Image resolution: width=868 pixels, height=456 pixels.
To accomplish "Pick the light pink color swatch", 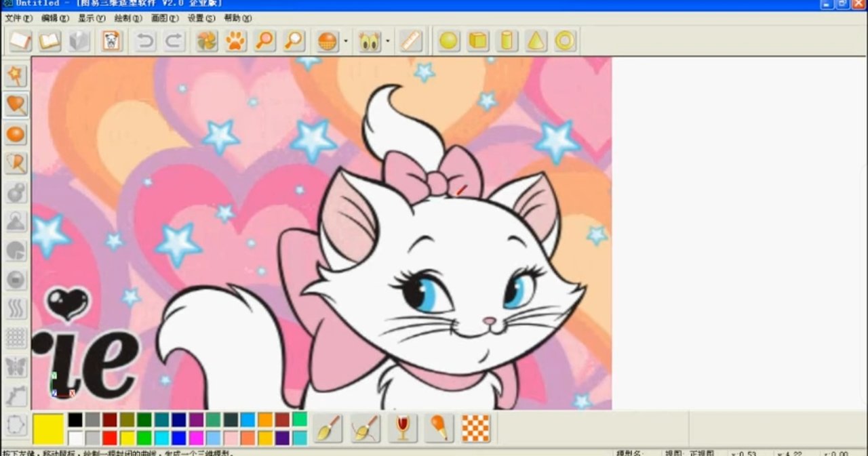I will 231,438.
